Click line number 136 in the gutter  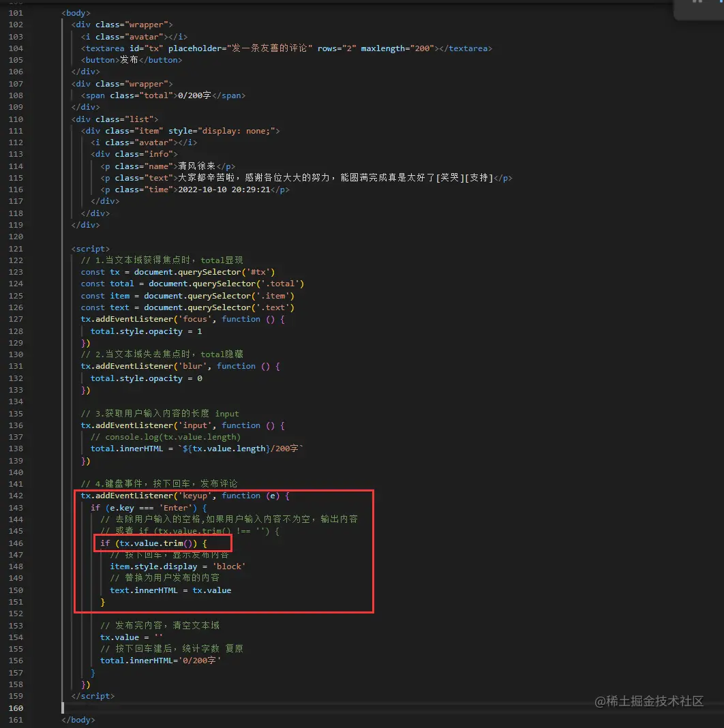click(x=15, y=425)
